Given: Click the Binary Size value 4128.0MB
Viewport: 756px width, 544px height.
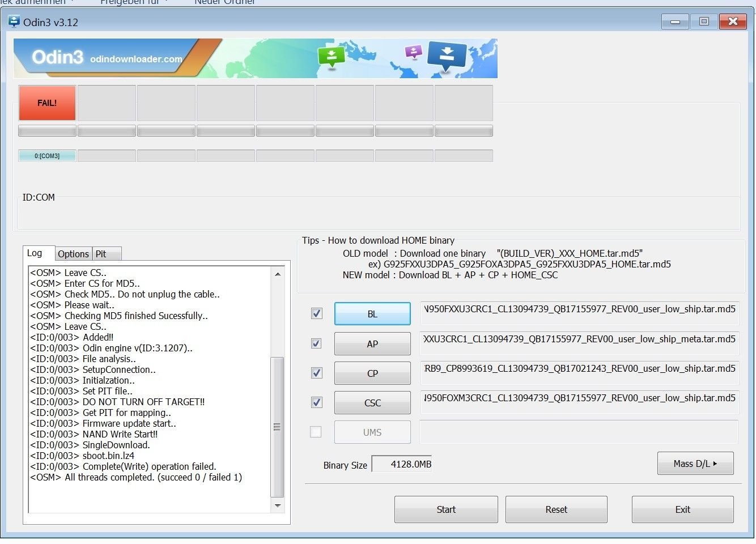Looking at the screenshot, I should click(x=402, y=464).
